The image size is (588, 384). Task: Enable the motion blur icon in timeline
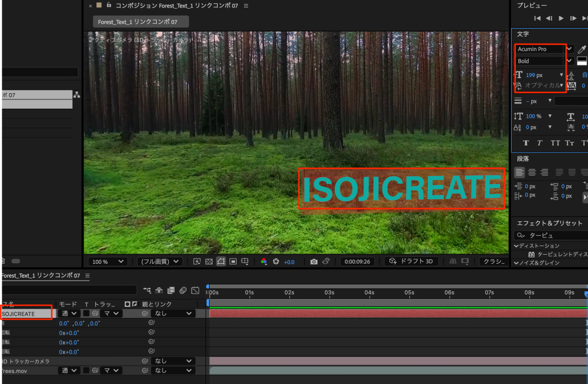[x=183, y=290]
